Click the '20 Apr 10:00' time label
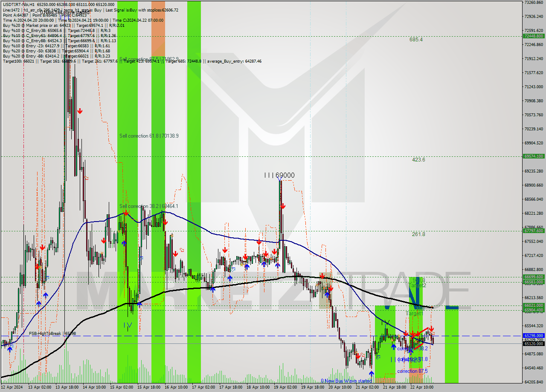This screenshot has width=546, height=392. [340, 387]
